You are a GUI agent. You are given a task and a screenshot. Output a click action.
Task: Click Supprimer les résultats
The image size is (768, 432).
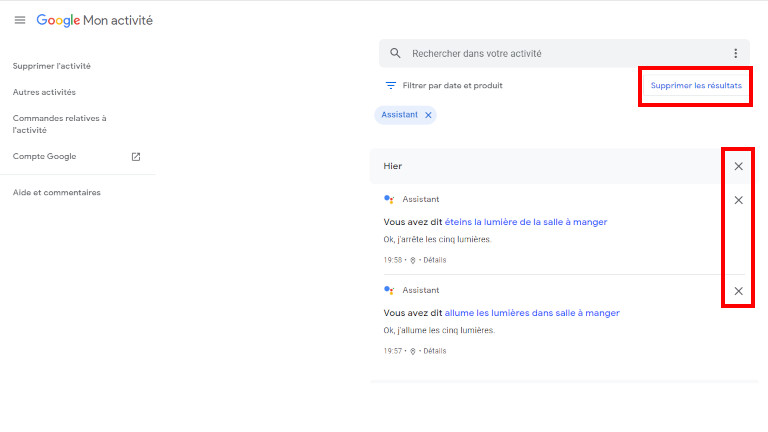pos(696,86)
